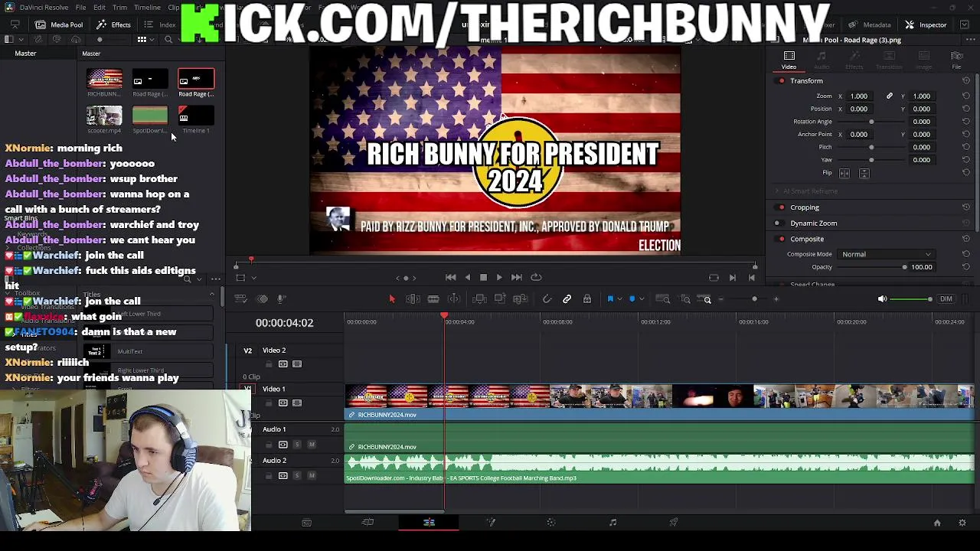Adjust the timeline zoom slider

click(750, 299)
